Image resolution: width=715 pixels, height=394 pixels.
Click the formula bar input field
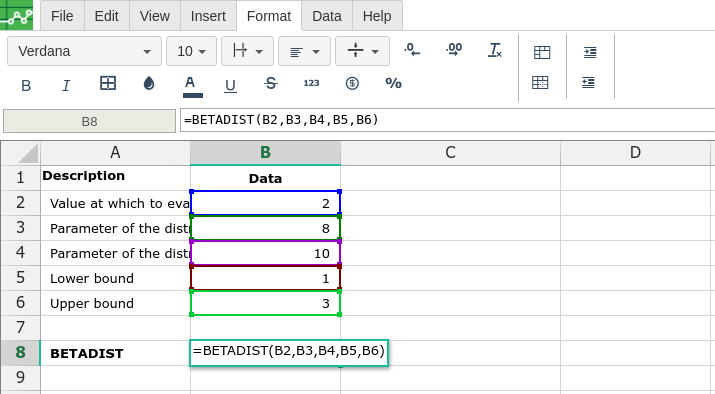click(x=447, y=120)
